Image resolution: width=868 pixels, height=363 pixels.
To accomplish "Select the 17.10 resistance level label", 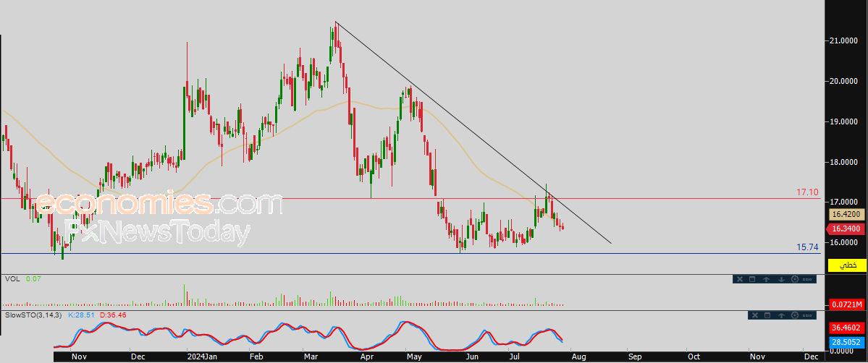I will (807, 192).
